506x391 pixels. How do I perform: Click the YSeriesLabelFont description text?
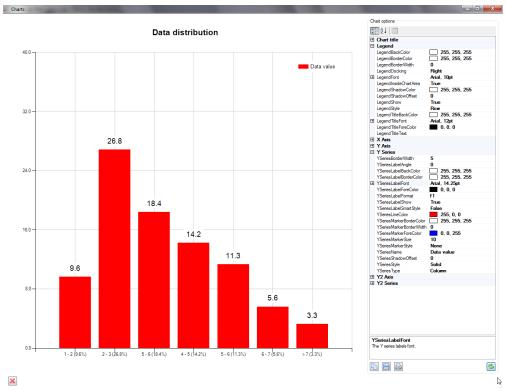click(393, 346)
